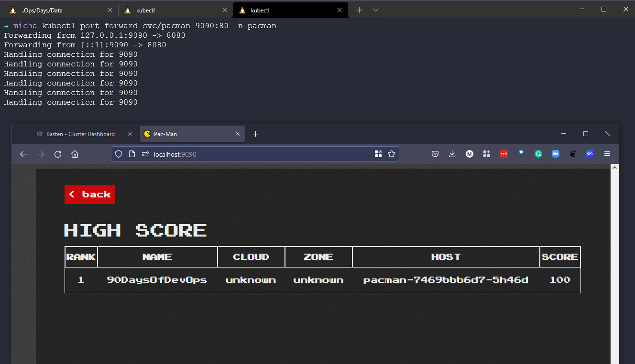Open Firefox hamburger application menu
Image resolution: width=635 pixels, height=364 pixels.
tap(607, 154)
